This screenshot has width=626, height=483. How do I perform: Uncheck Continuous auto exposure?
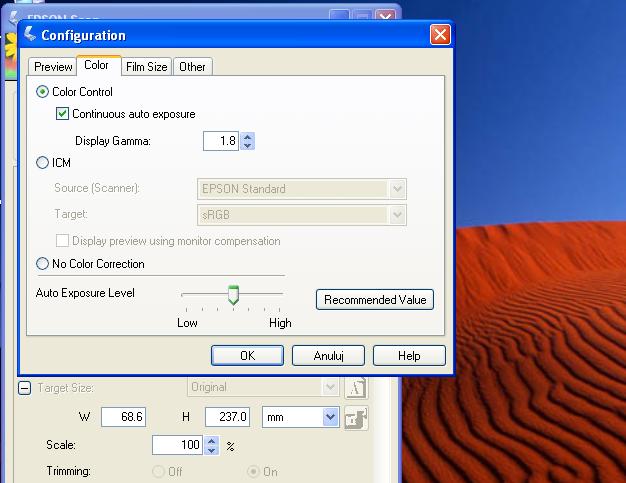click(x=63, y=114)
